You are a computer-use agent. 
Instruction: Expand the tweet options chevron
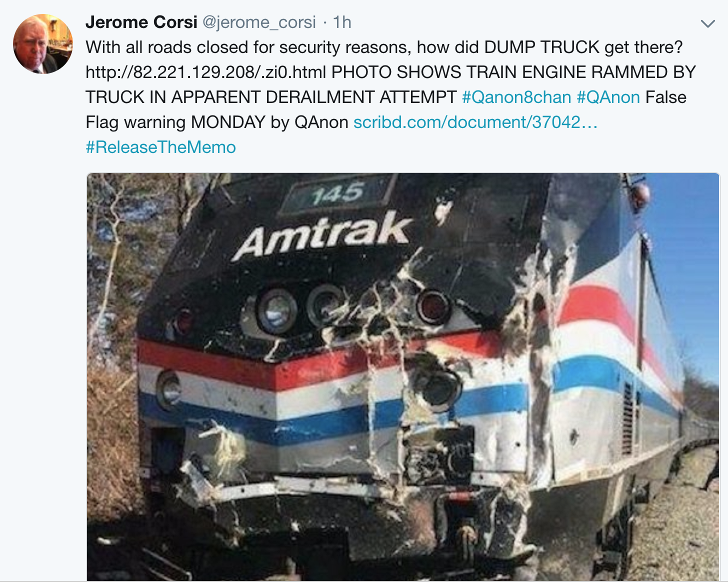coord(707,24)
